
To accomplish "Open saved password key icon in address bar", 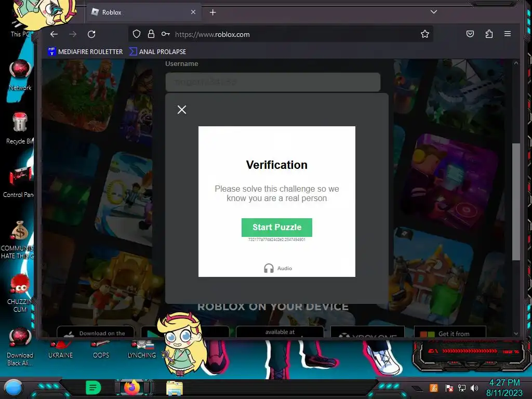I will (166, 34).
